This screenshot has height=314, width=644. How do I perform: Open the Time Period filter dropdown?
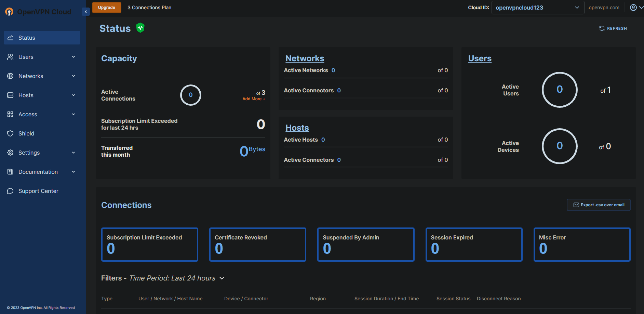pyautogui.click(x=222, y=278)
